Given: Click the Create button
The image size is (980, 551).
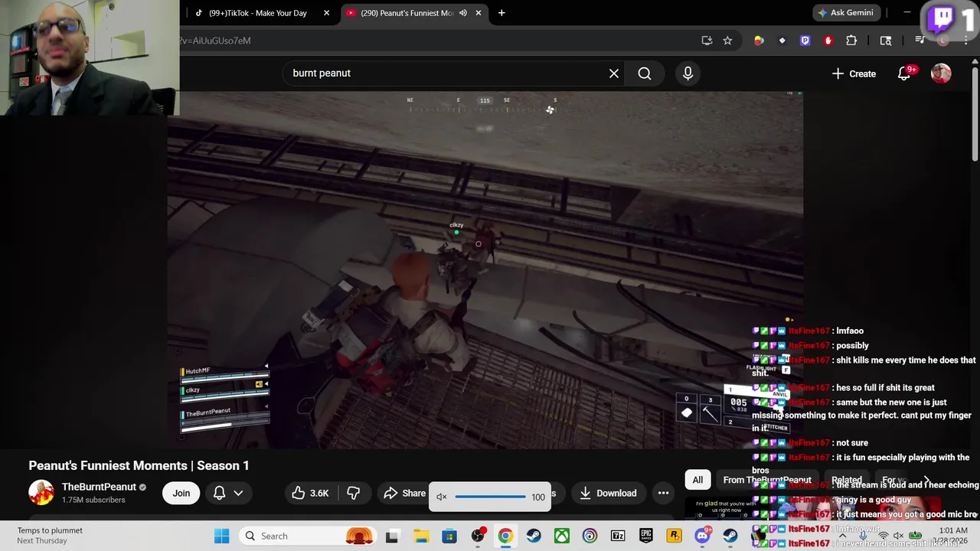Looking at the screenshot, I should coord(854,73).
